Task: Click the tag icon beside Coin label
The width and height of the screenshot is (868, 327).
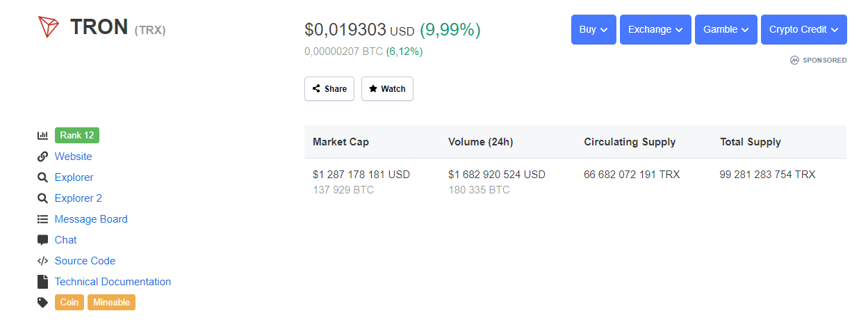Action: coord(42,303)
